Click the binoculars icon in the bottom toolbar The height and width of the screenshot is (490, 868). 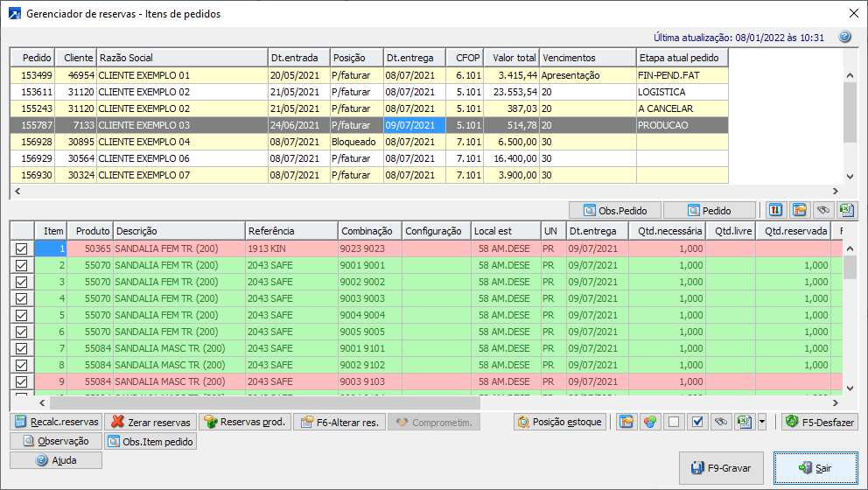click(x=720, y=422)
